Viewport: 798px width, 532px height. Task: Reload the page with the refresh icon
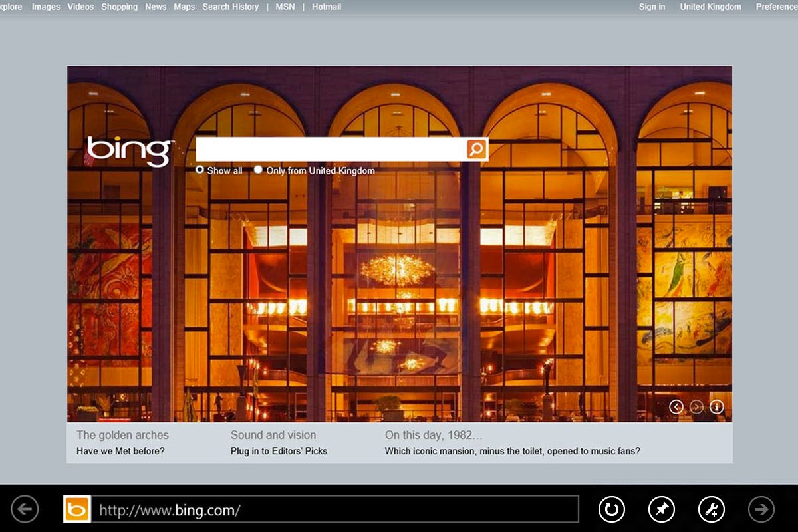coord(612,510)
